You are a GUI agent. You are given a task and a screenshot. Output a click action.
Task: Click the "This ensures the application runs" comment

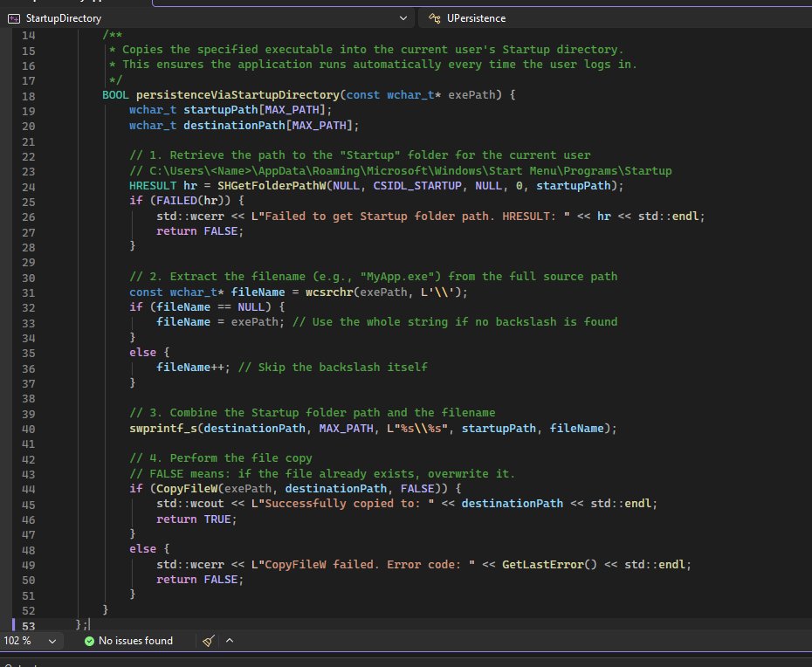click(x=373, y=65)
